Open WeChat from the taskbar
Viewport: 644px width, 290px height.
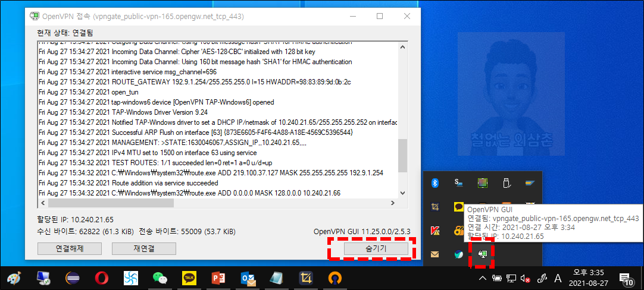point(160,279)
